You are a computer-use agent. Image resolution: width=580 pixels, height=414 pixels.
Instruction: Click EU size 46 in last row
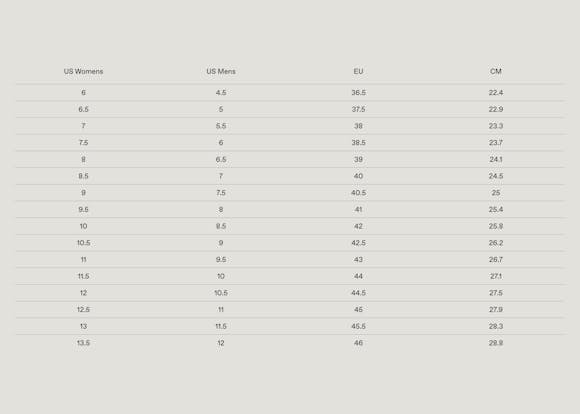[358, 343]
